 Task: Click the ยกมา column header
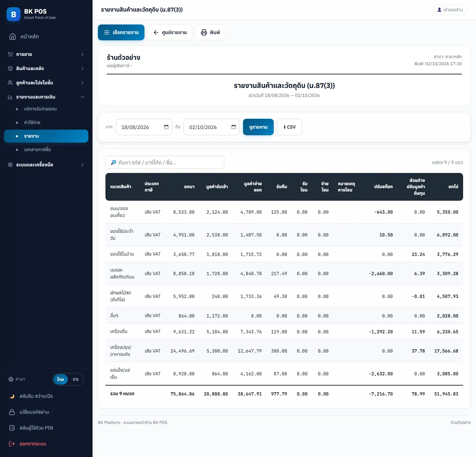(x=189, y=187)
